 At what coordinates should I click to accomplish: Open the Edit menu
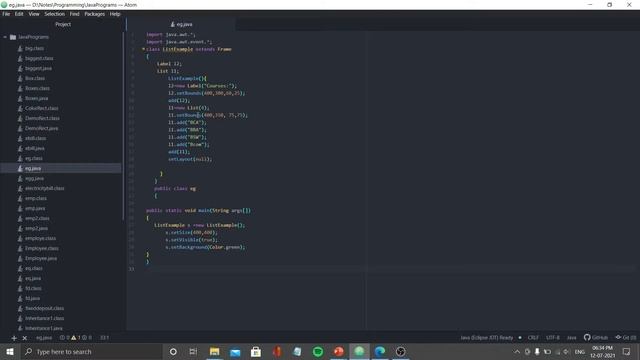19,14
